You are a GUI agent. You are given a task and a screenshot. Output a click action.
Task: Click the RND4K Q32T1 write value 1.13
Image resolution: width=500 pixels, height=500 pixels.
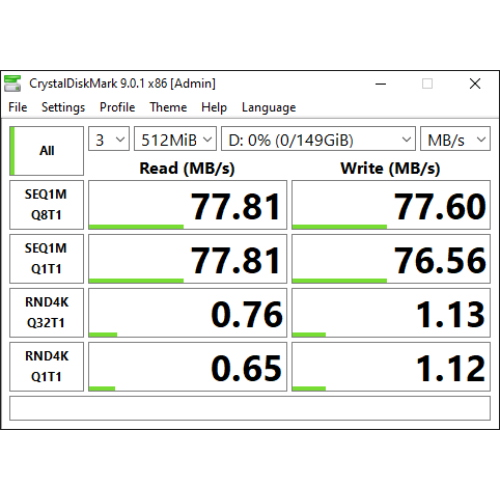coord(391,313)
